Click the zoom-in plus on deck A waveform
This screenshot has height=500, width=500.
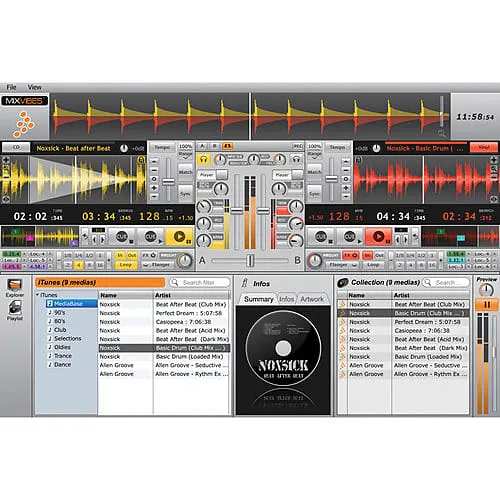tap(6, 160)
